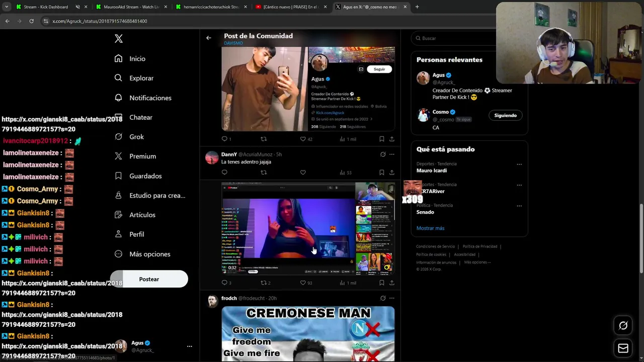
Task: Click the Más opciones circle icon
Action: [x=118, y=254]
